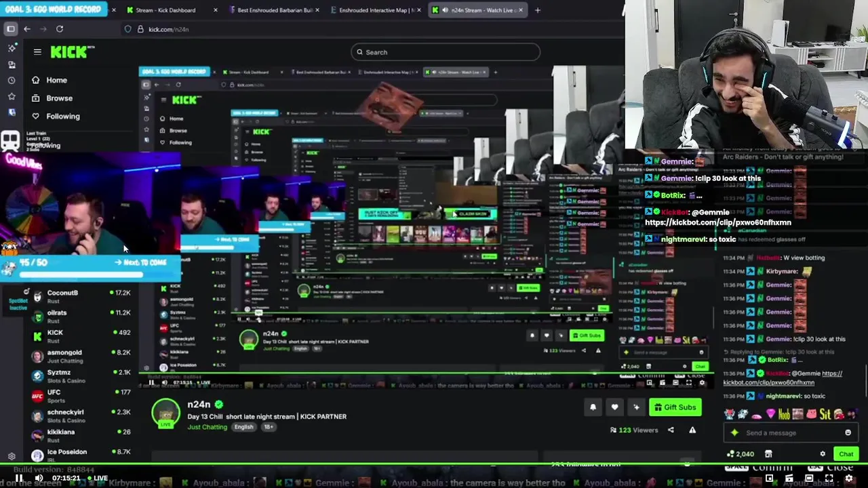
Task: Open Browse in Kick sidebar
Action: point(59,98)
